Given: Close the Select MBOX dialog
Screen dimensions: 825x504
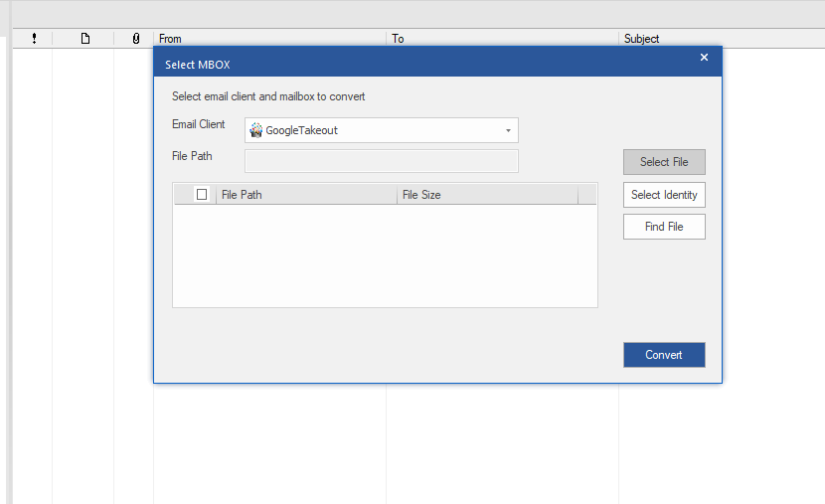Looking at the screenshot, I should [x=704, y=58].
